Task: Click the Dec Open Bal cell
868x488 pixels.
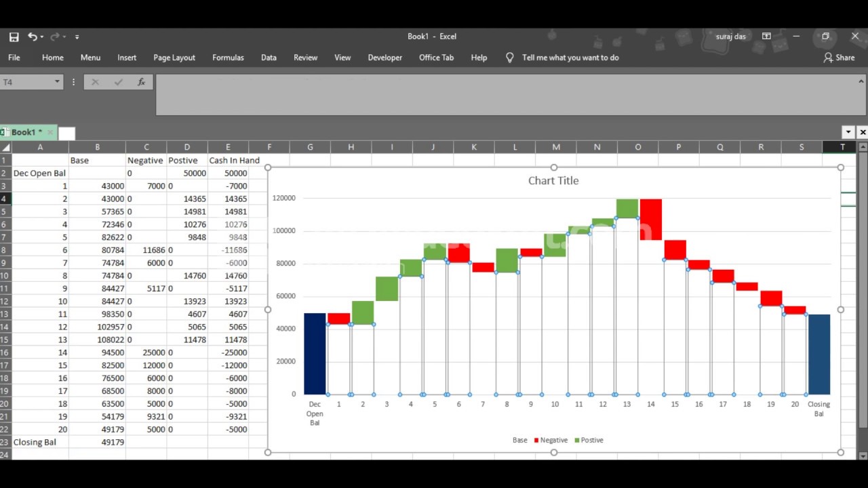Action: [x=40, y=174]
